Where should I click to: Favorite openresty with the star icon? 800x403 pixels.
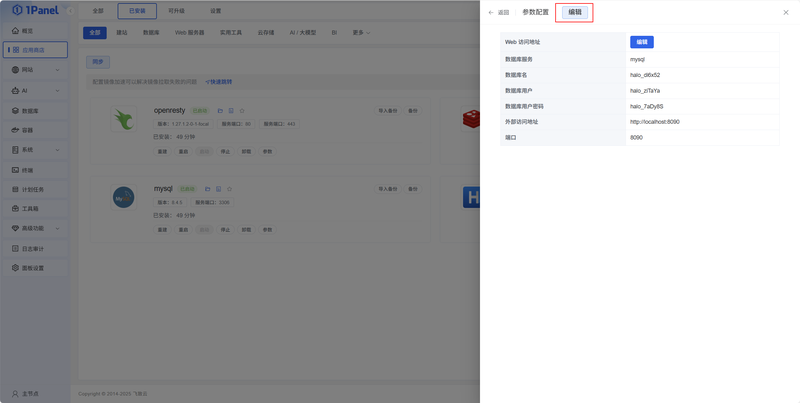pyautogui.click(x=242, y=111)
